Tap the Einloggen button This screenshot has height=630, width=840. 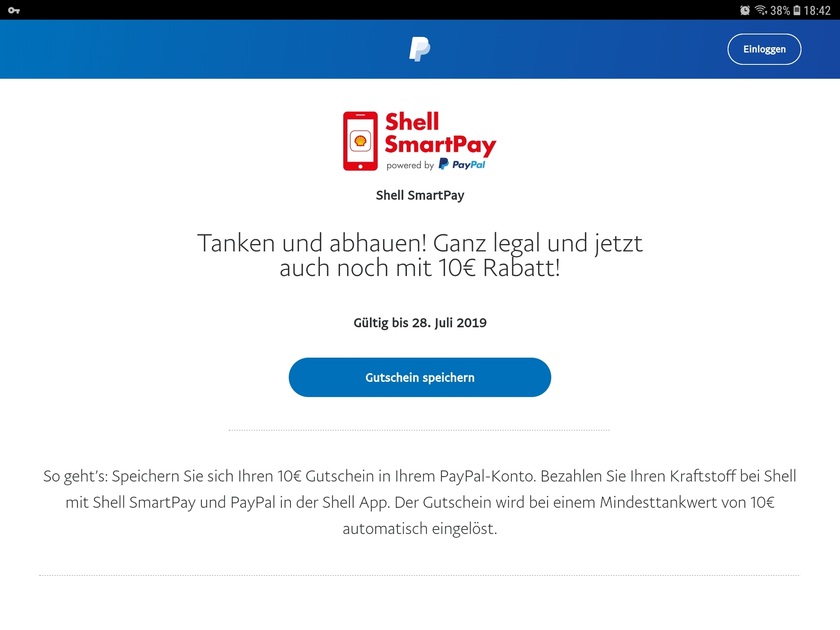(764, 49)
